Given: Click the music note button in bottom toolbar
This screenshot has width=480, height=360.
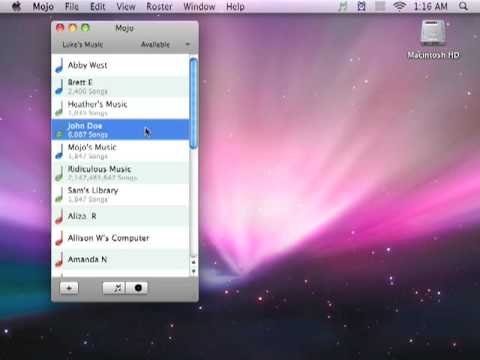Looking at the screenshot, I should 114,288.
